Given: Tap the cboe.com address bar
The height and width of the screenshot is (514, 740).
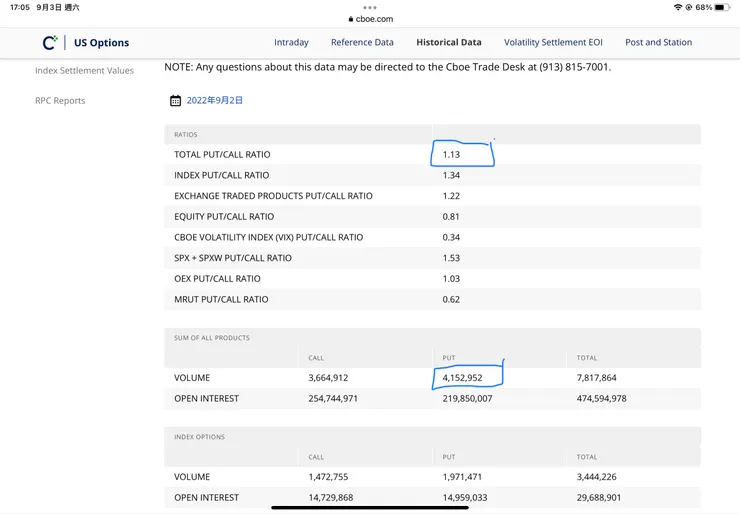Looking at the screenshot, I should (373, 19).
